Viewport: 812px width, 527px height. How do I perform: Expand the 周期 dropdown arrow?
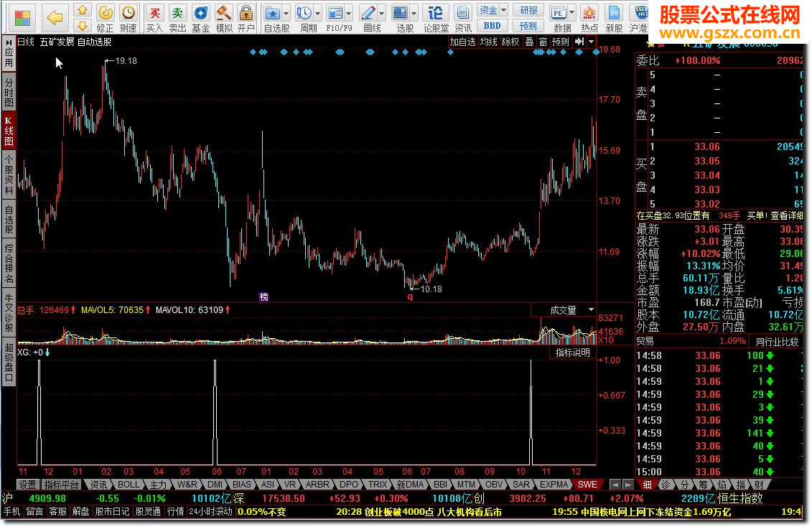317,14
